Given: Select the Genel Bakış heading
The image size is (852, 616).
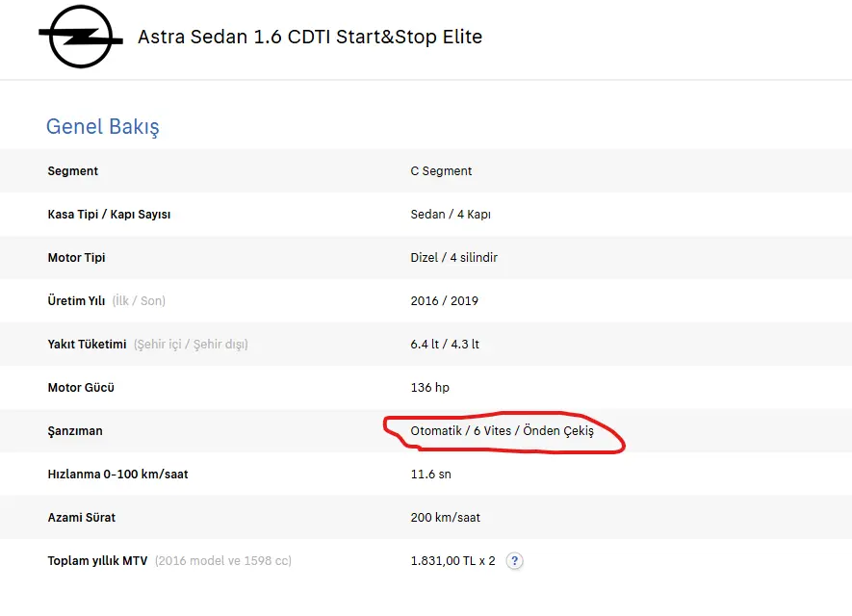Looking at the screenshot, I should pyautogui.click(x=103, y=126).
